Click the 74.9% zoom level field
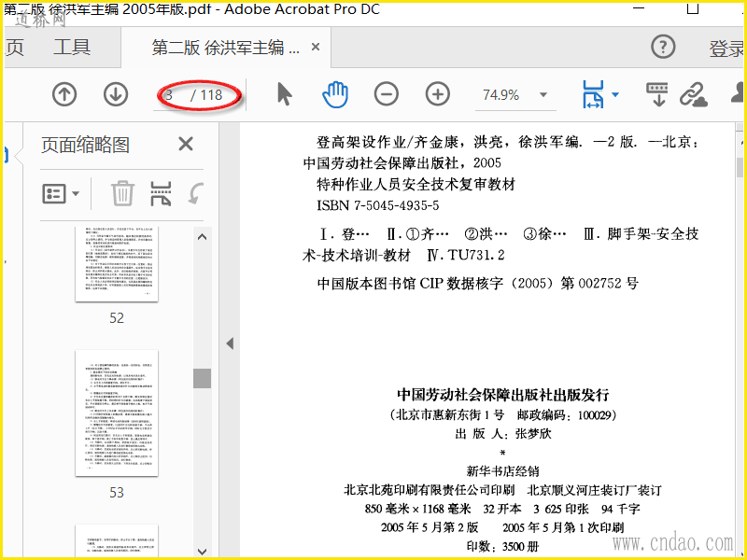747x560 pixels. (501, 95)
